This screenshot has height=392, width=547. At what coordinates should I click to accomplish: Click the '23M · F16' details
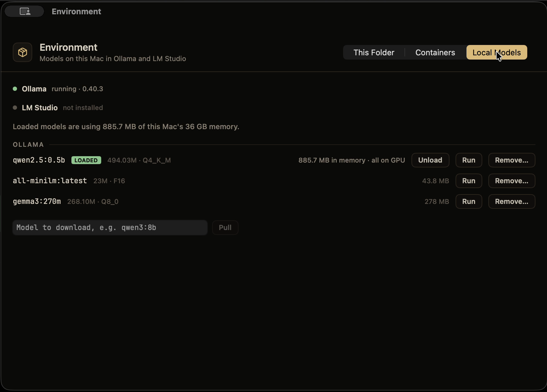click(109, 181)
